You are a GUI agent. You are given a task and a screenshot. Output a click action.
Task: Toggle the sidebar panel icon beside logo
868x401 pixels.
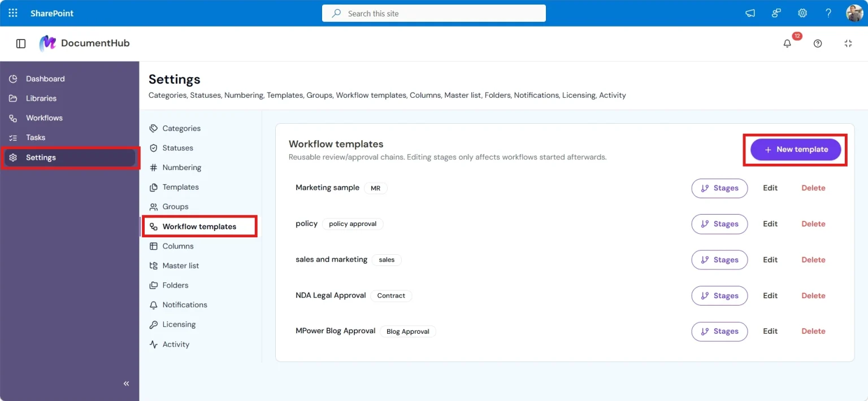(x=21, y=43)
